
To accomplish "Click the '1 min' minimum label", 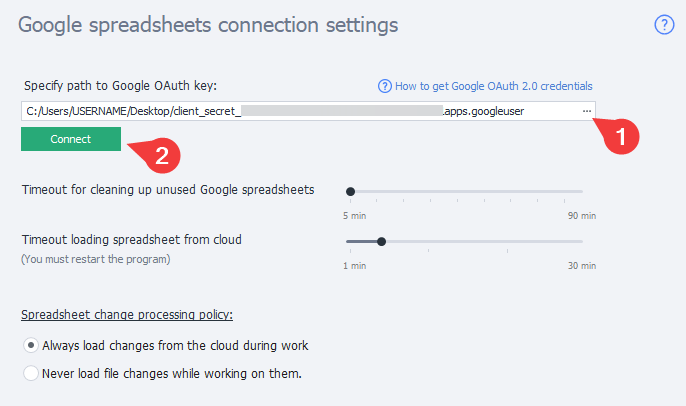I will pos(354,266).
